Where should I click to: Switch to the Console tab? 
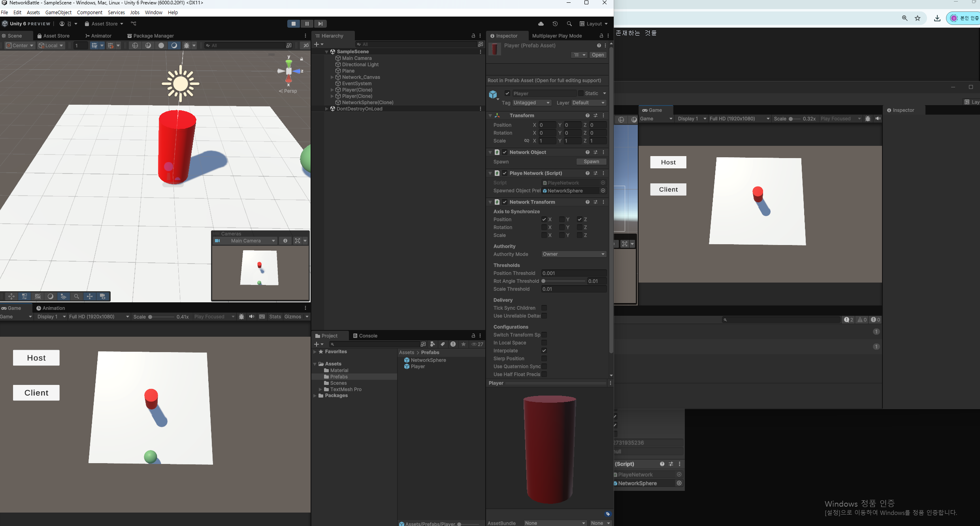point(365,336)
